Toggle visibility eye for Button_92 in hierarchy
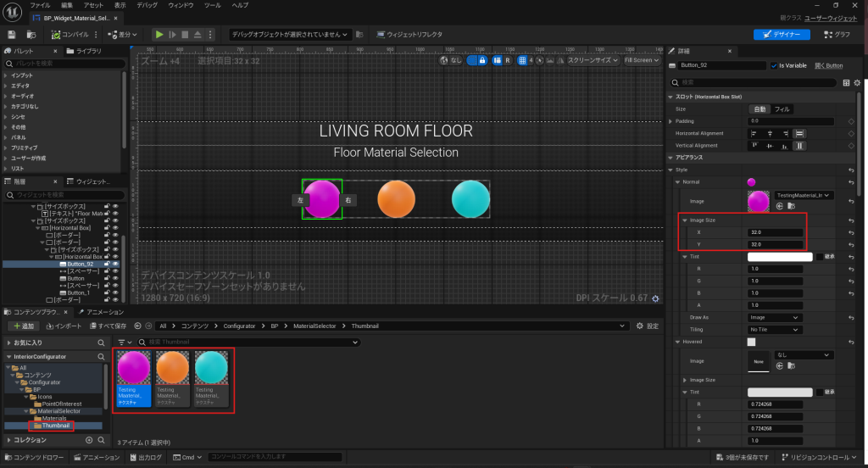Viewport: 868px width, 468px height. [115, 264]
